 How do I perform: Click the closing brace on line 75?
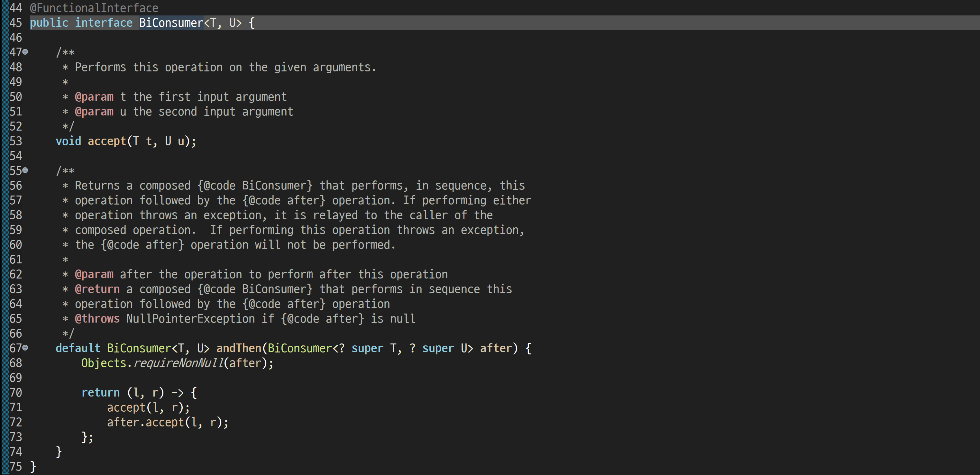pos(33,467)
